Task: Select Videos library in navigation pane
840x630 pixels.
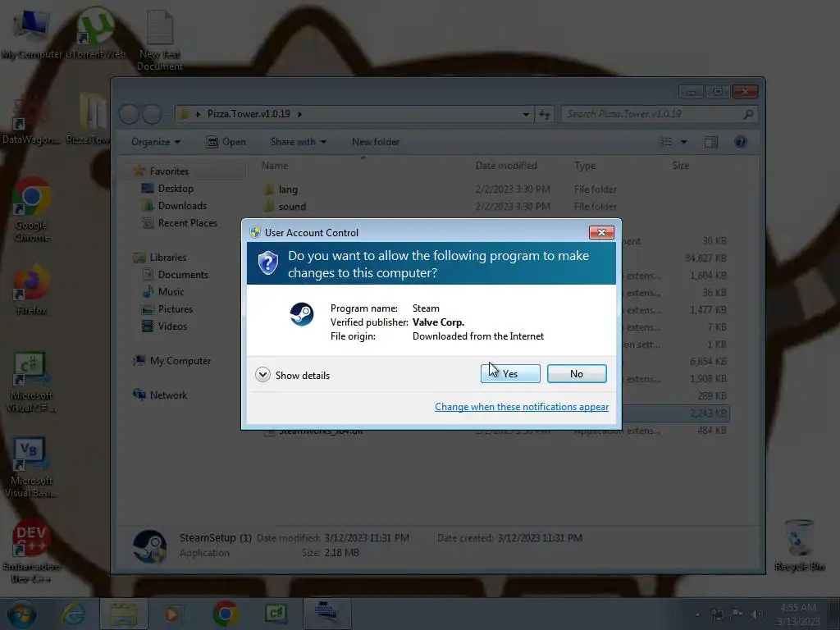Action: click(172, 326)
